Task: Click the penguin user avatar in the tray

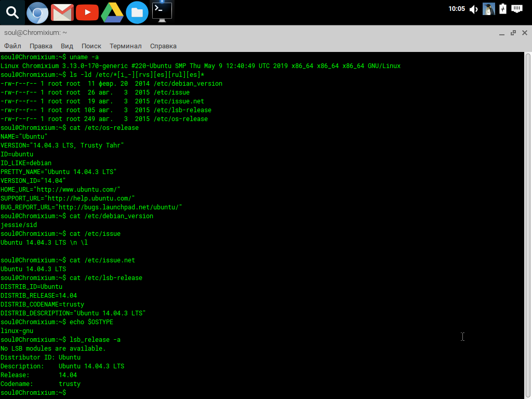Action: point(488,9)
